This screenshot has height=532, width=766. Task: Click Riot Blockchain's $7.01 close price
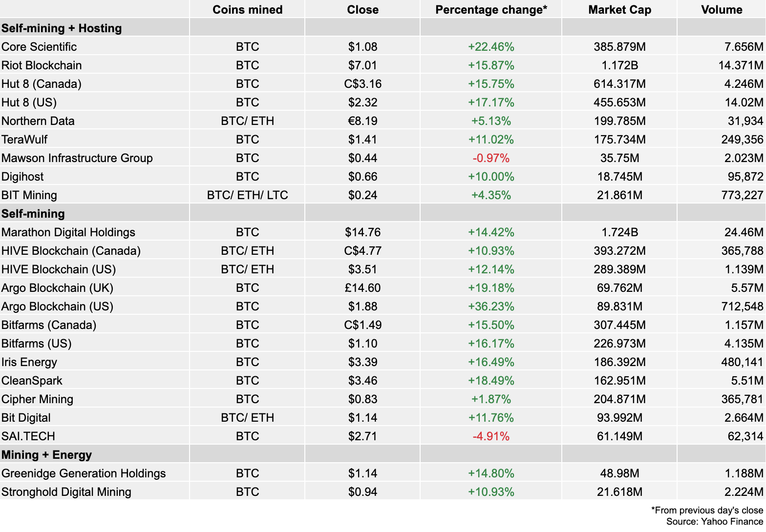[x=362, y=65]
